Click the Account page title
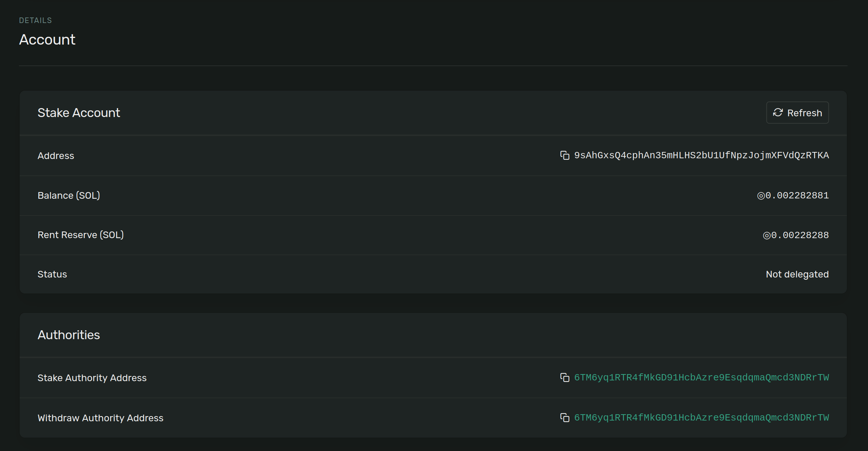868x451 pixels. (x=47, y=39)
